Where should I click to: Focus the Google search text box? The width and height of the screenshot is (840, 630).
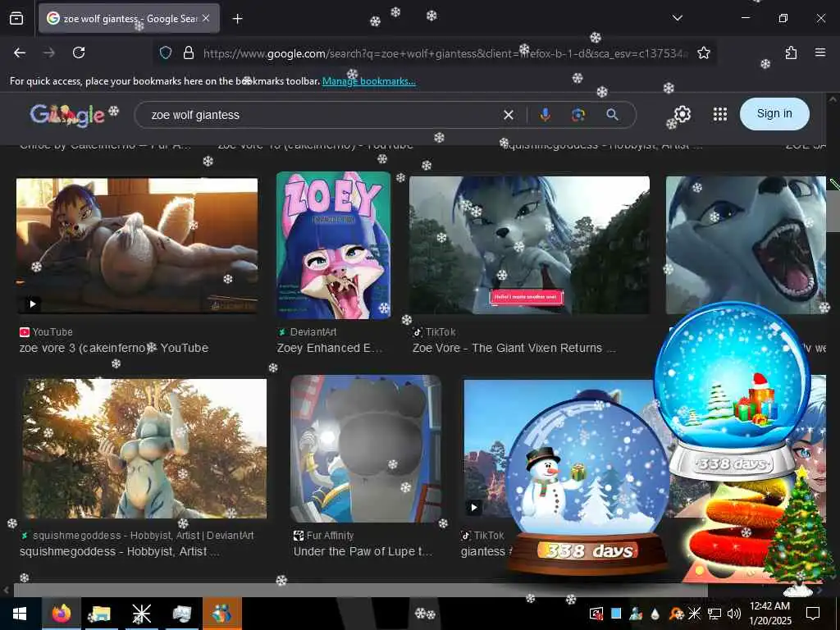click(x=322, y=115)
